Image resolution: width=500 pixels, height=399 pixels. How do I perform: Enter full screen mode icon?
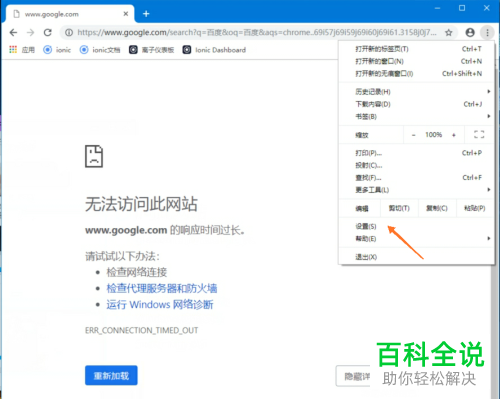click(x=479, y=135)
